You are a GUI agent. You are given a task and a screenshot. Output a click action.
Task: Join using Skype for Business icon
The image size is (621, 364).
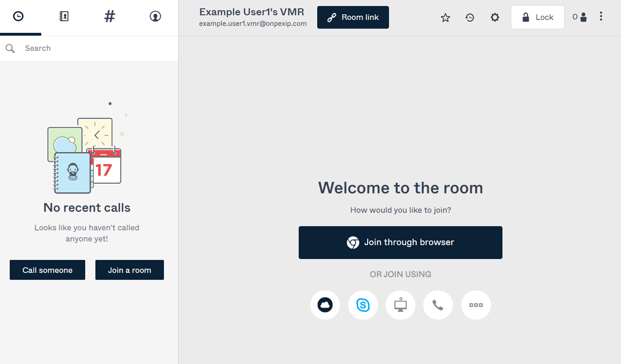click(x=363, y=305)
